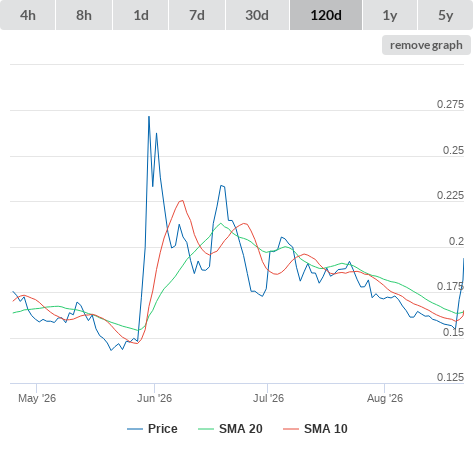This screenshot has height=455, width=474.
Task: Click the price spike peak near 0.275
Action: pyautogui.click(x=149, y=117)
